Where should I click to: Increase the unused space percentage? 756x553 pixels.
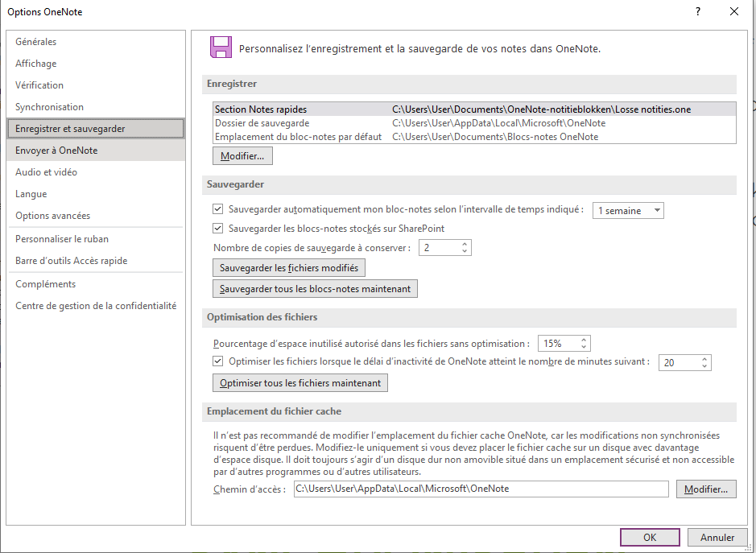pos(584,340)
